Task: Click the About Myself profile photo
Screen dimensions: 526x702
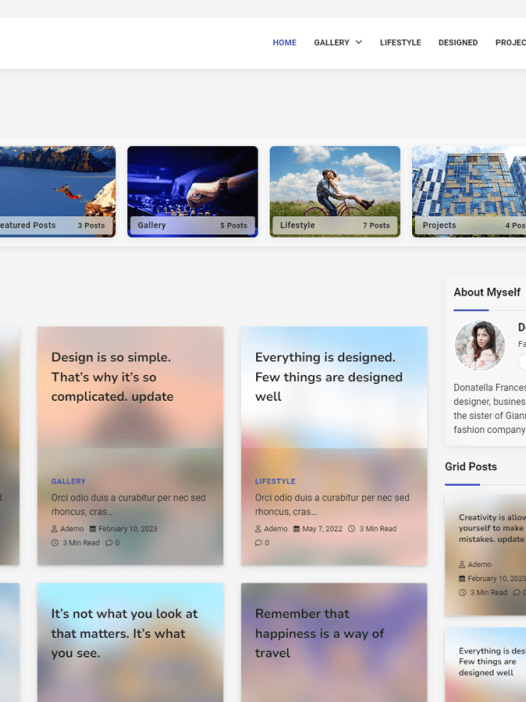Action: click(479, 346)
